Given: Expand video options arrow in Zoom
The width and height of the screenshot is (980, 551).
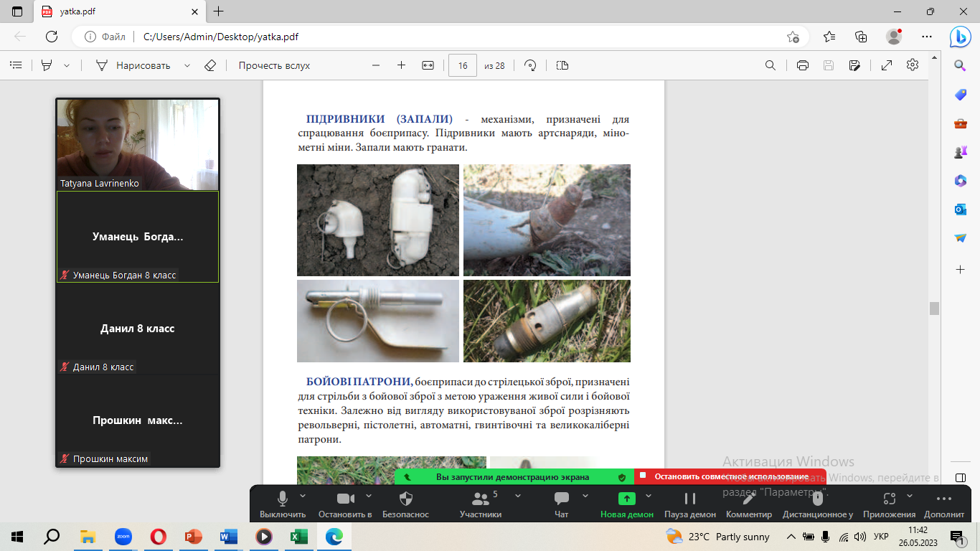Looking at the screenshot, I should pos(369,495).
